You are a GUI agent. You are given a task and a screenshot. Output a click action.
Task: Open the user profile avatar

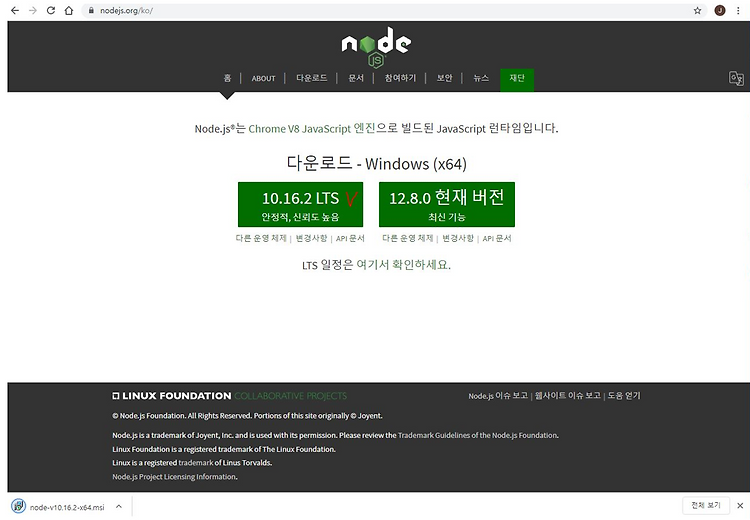click(720, 11)
